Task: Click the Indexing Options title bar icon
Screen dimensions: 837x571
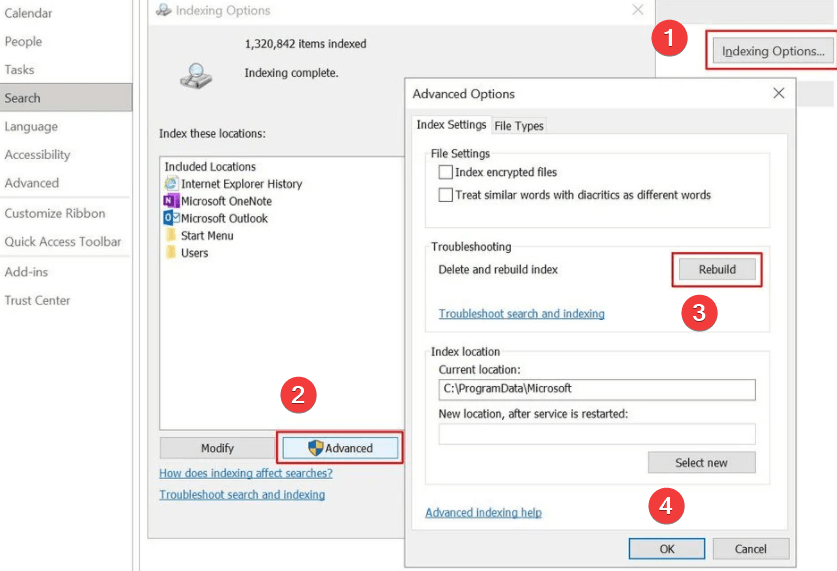Action: (164, 10)
